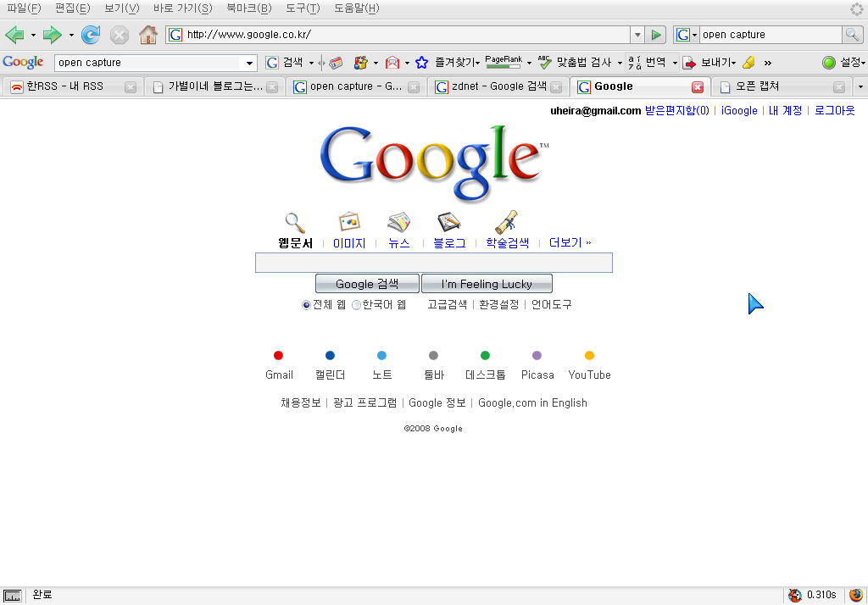Image resolution: width=868 pixels, height=605 pixels.
Task: Click the magnifier icon in the browser search box
Action: pos(851,35)
